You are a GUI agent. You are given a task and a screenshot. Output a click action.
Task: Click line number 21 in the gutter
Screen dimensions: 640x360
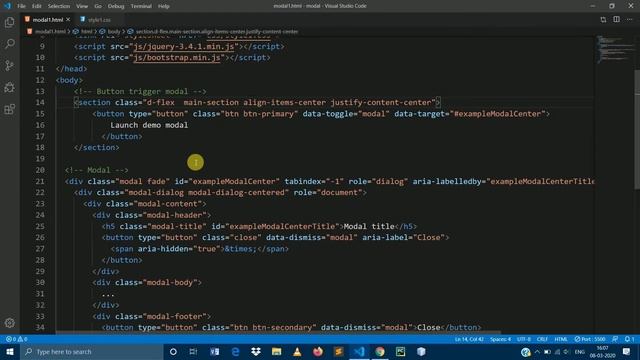[40, 181]
